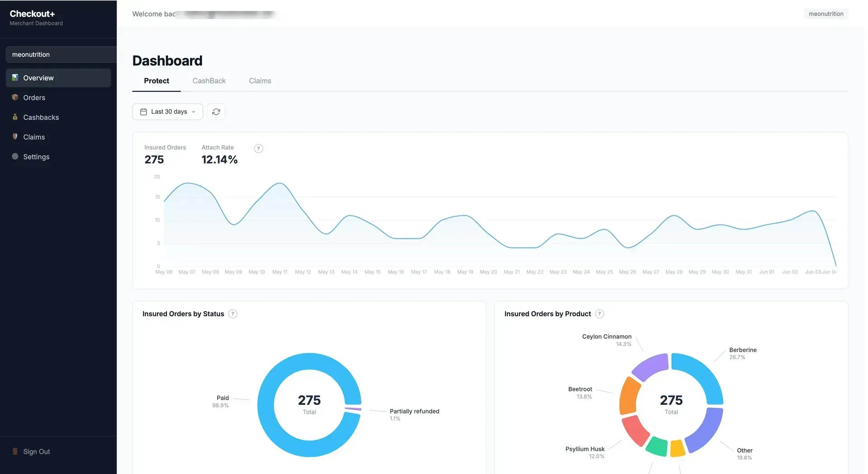Image resolution: width=868 pixels, height=474 pixels.
Task: Open help icon beside Insured Orders by Product
Action: coord(599,314)
